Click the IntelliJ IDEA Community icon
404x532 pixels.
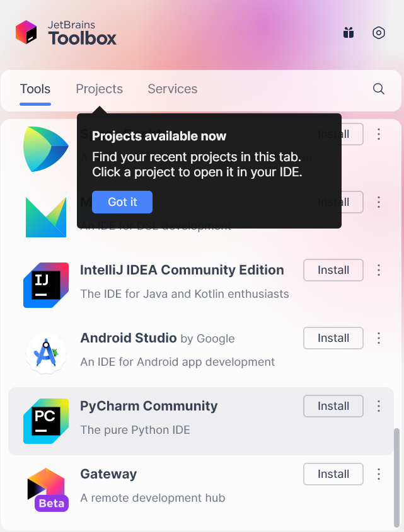pyautogui.click(x=46, y=285)
